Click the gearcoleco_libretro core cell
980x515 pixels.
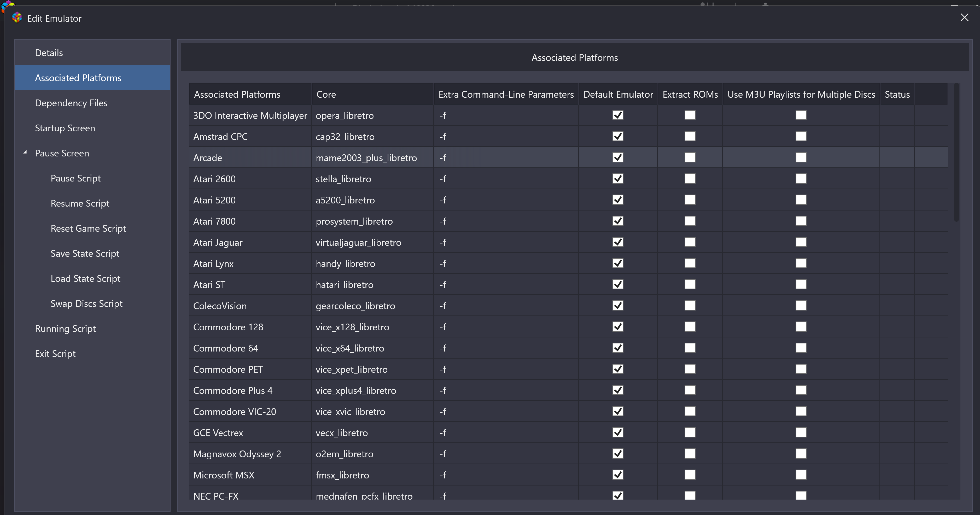point(372,306)
